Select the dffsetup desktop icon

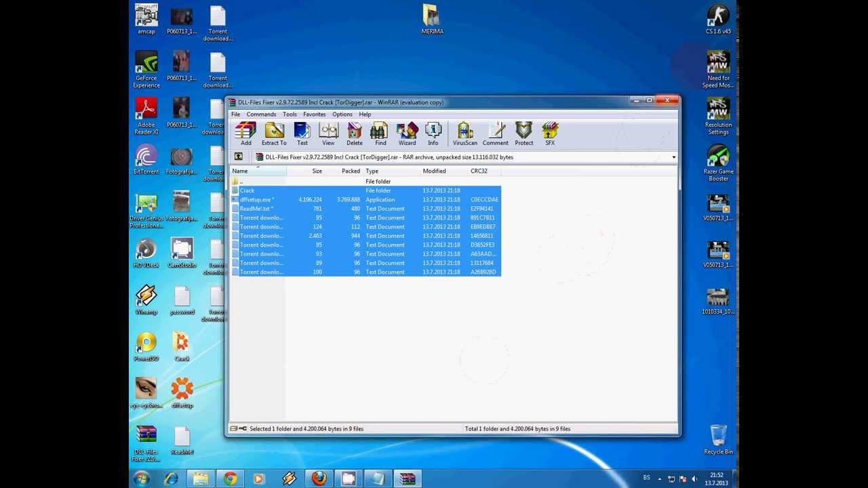[x=182, y=394]
